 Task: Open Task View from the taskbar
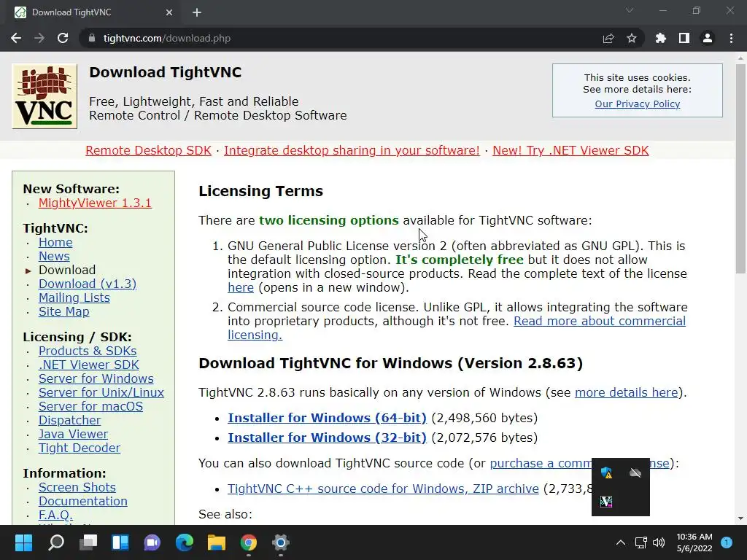click(x=88, y=542)
